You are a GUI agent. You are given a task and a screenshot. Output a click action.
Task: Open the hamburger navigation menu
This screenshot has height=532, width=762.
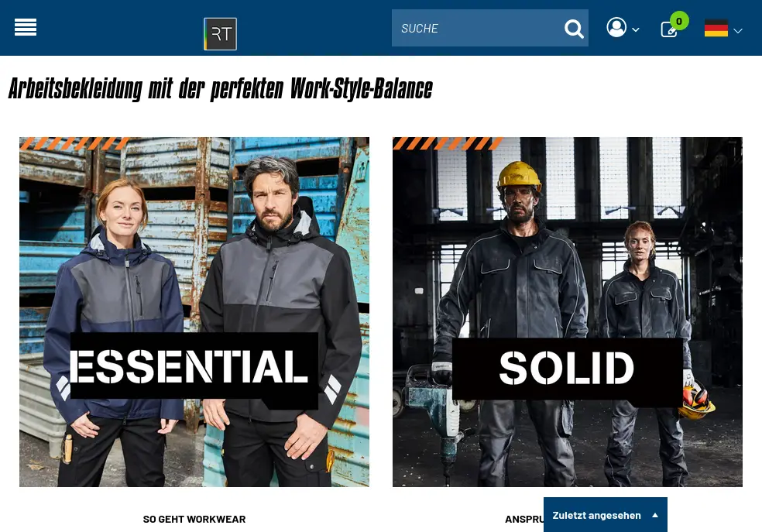click(26, 27)
